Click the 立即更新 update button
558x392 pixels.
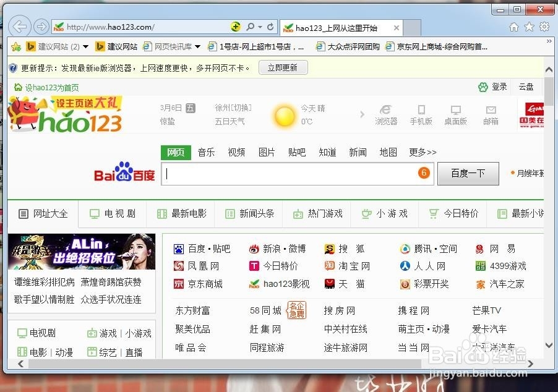(283, 67)
